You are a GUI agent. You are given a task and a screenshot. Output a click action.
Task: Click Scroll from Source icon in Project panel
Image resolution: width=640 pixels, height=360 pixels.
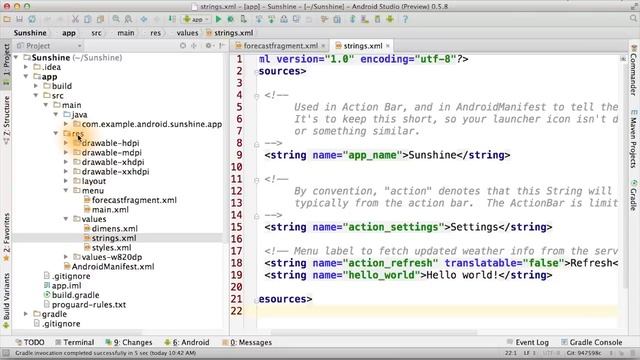click(x=183, y=46)
